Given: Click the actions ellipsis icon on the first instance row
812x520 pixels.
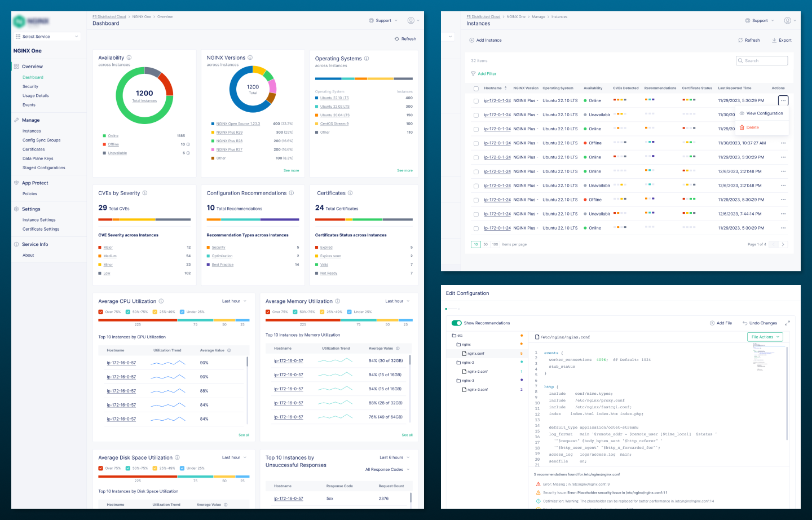Looking at the screenshot, I should click(783, 100).
